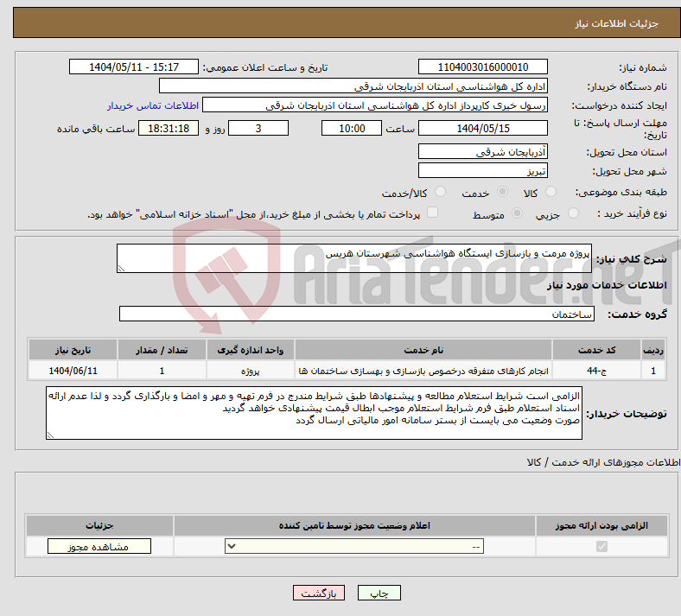Click the نام خدمت column header
The height and width of the screenshot is (616, 681).
coord(423,350)
